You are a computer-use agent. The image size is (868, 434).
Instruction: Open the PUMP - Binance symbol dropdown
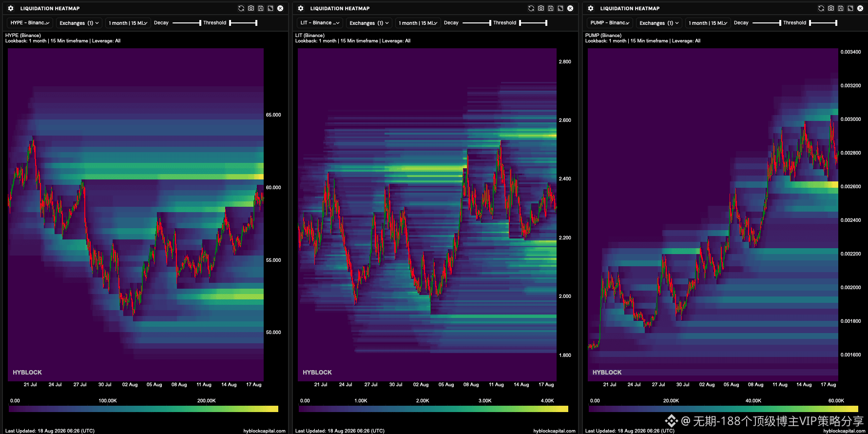[610, 23]
